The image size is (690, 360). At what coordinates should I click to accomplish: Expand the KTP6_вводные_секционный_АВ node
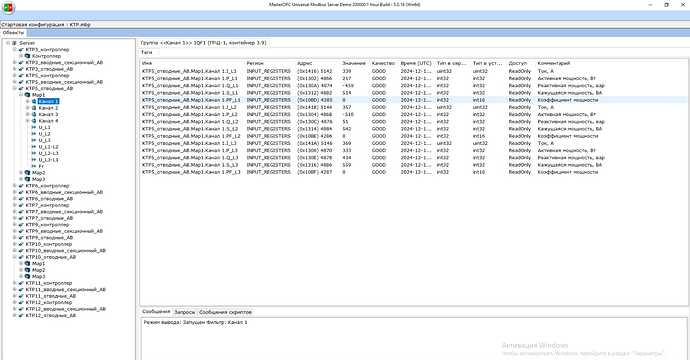(x=15, y=192)
